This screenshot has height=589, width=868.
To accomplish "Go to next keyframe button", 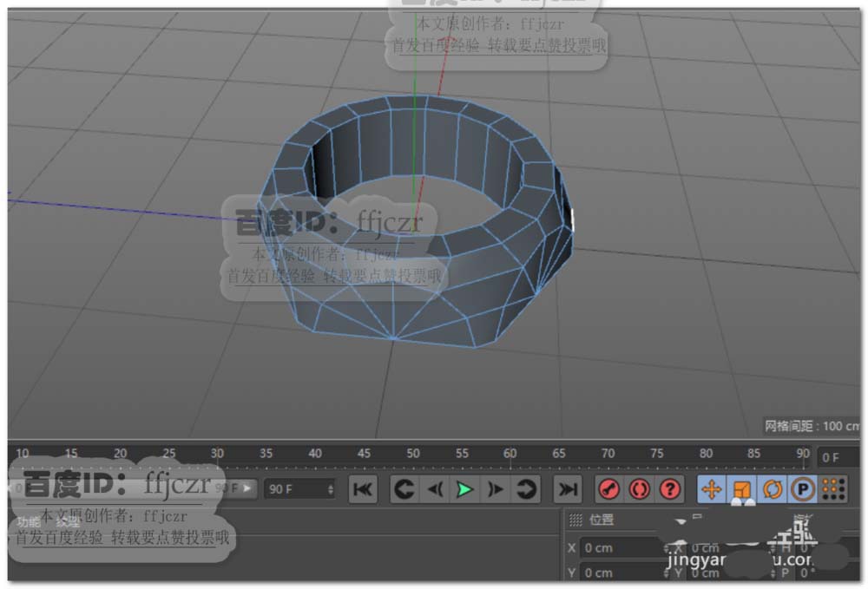I will pos(525,489).
